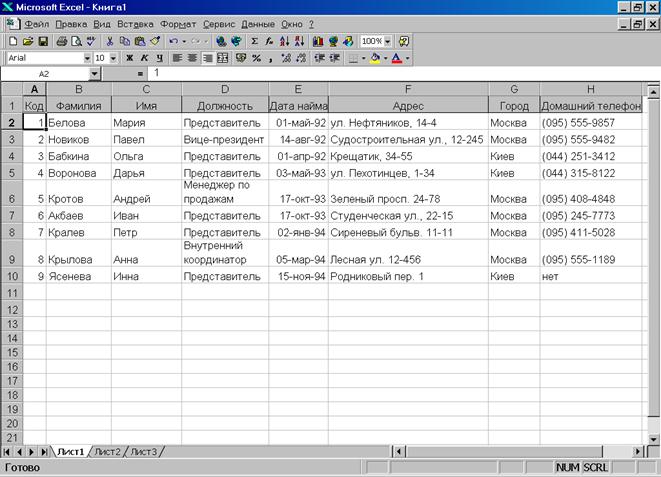
Task: Click the Cut scissors icon
Action: [x=109, y=41]
